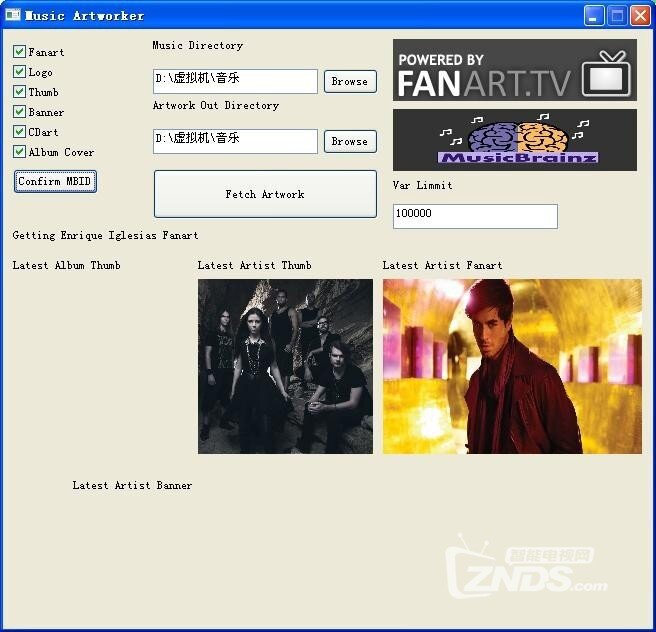Uncheck the CDart checkbox

[x=19, y=132]
